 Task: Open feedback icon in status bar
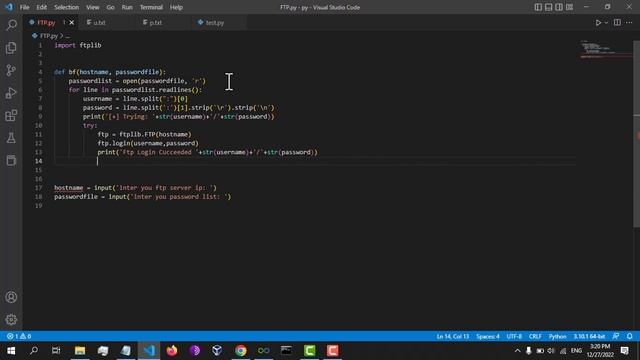[x=616, y=336]
